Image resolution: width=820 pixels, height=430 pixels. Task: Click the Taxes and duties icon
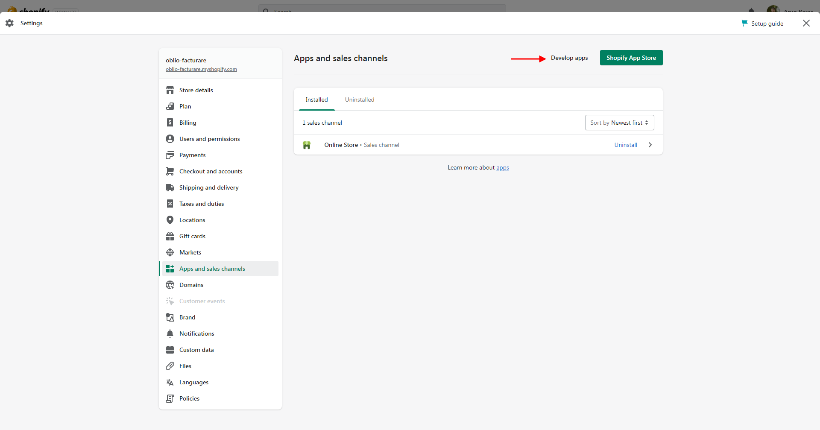[x=170, y=203]
